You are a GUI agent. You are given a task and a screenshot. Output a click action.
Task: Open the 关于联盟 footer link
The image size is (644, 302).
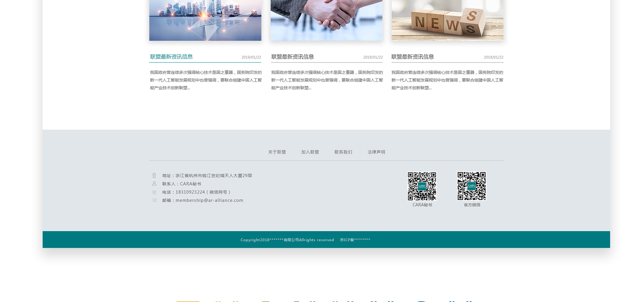[x=277, y=152]
